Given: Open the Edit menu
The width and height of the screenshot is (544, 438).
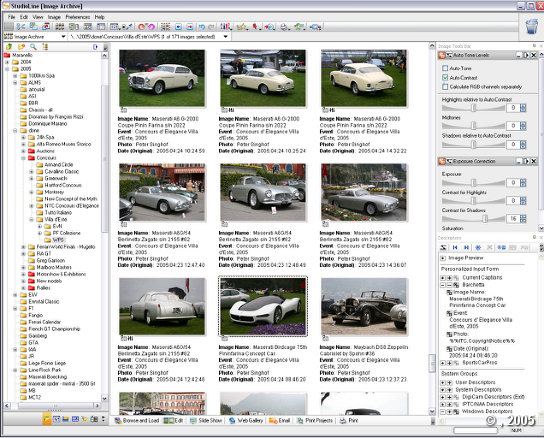Looking at the screenshot, I should pyautogui.click(x=24, y=17).
